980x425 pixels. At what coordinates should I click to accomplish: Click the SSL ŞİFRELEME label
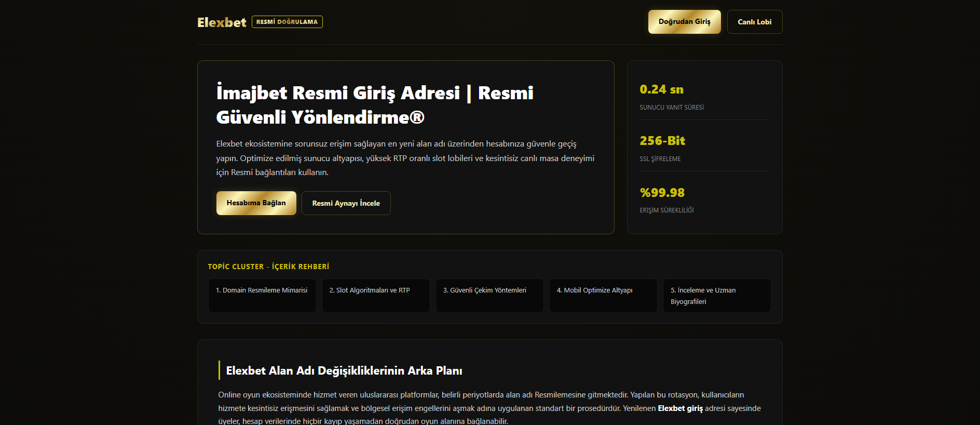pos(660,159)
